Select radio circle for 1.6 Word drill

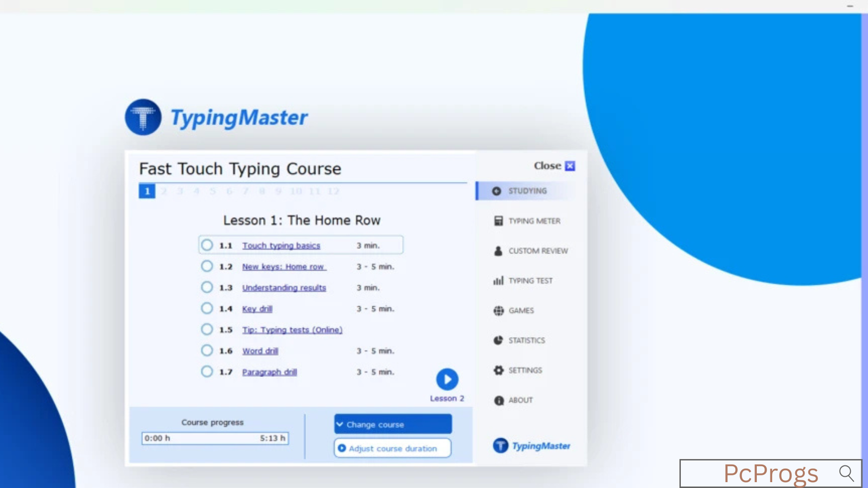(x=207, y=350)
